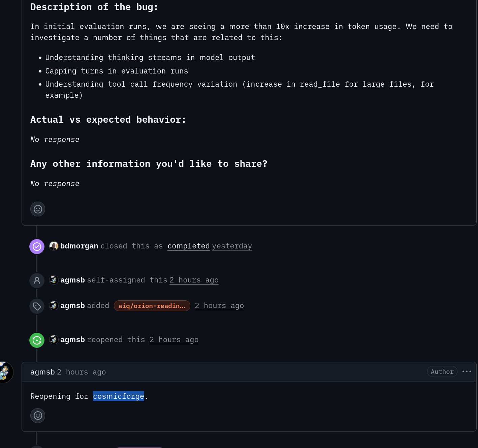Viewport: 478px width, 448px height.
Task: Open the reopening comment's three-dot options menu
Action: pyautogui.click(x=467, y=371)
